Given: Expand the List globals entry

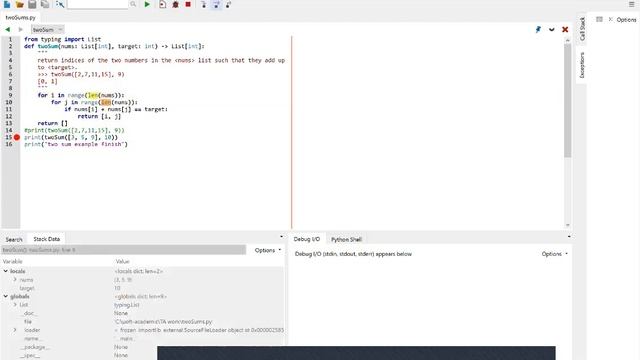Looking at the screenshot, I should tap(15, 304).
